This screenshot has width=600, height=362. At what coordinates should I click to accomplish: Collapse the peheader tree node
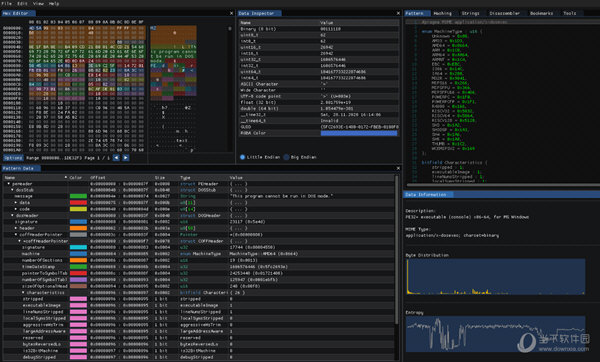[x=8, y=184]
